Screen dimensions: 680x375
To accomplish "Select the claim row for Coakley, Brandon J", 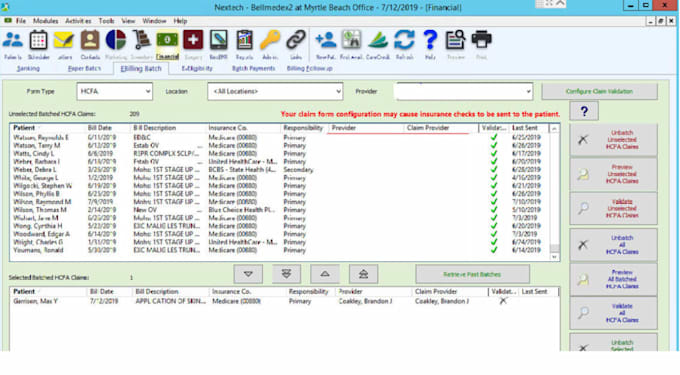I will coord(284,301).
